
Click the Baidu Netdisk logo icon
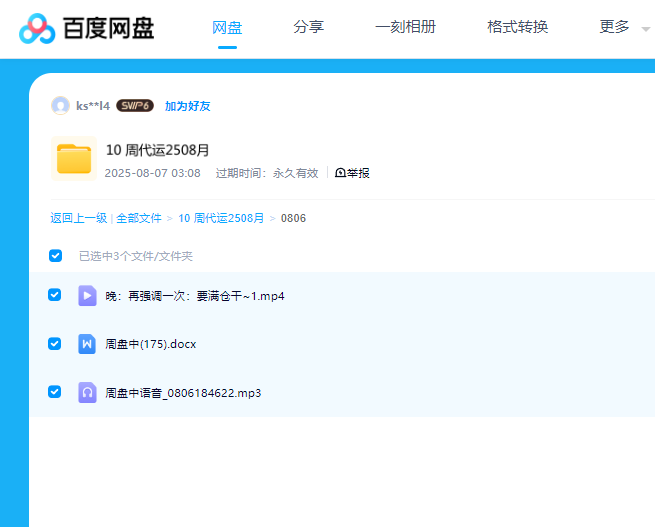pyautogui.click(x=37, y=28)
